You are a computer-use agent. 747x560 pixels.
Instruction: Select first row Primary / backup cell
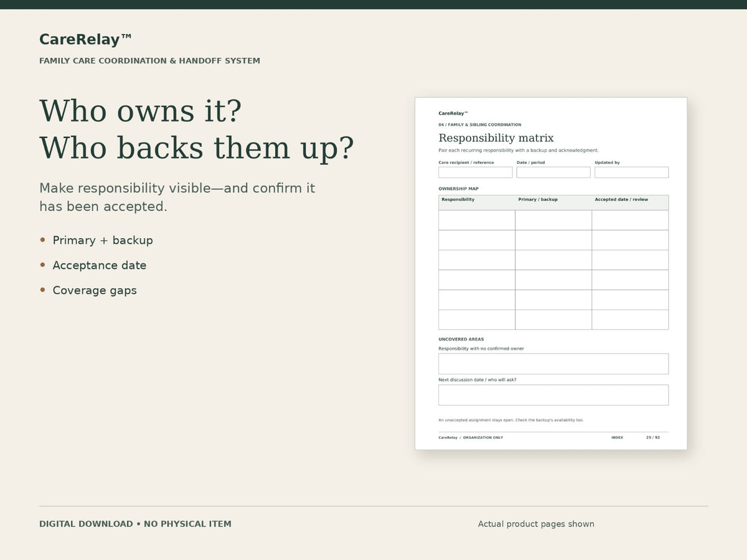553,220
